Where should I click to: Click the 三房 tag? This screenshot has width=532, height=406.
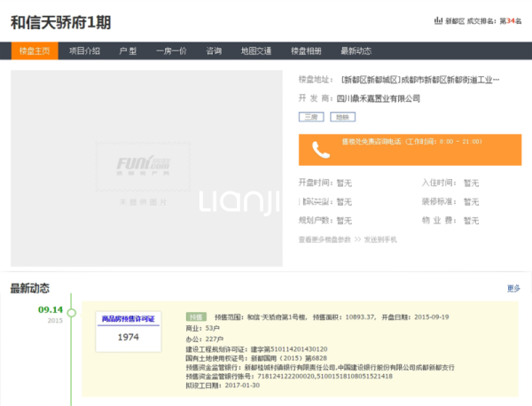[310, 116]
